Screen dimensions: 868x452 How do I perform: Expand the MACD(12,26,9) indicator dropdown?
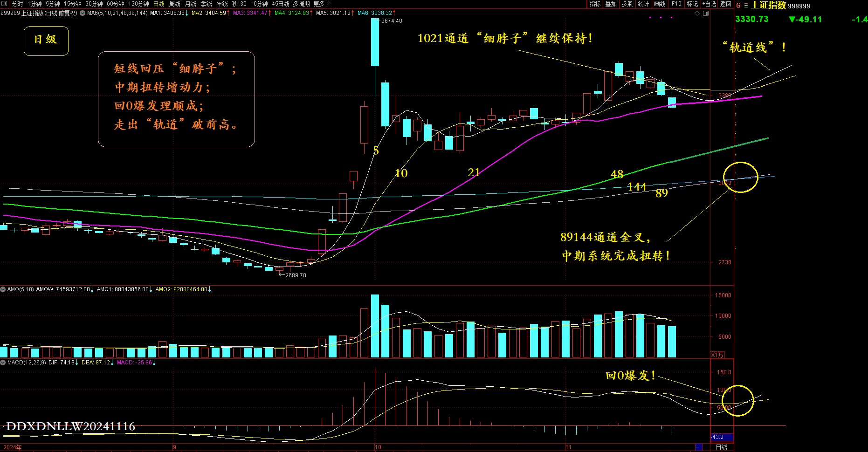point(3,362)
